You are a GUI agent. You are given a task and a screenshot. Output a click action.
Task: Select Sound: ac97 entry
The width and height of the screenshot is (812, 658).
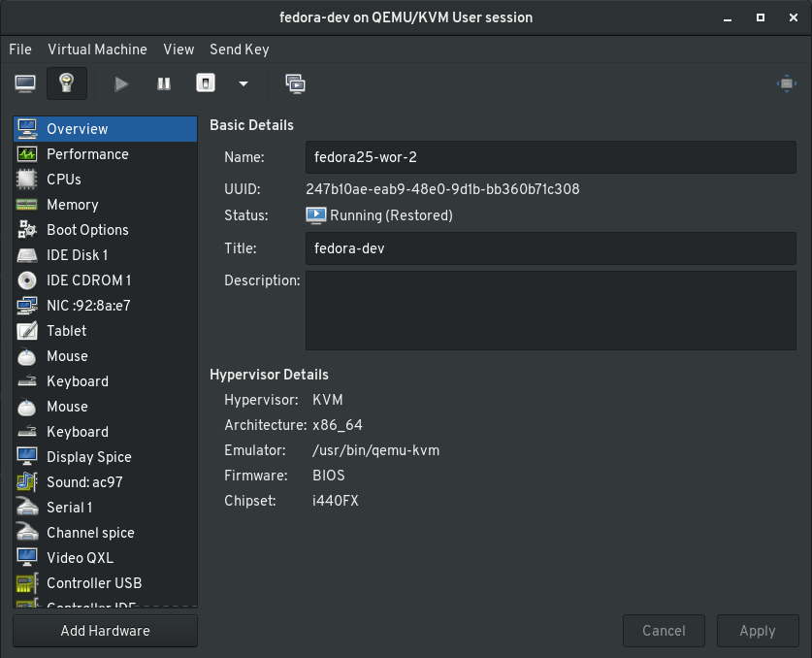(105, 482)
